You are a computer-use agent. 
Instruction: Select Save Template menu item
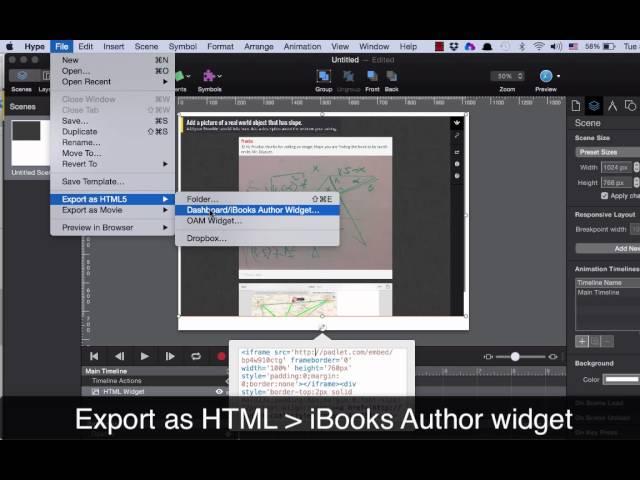(113, 182)
